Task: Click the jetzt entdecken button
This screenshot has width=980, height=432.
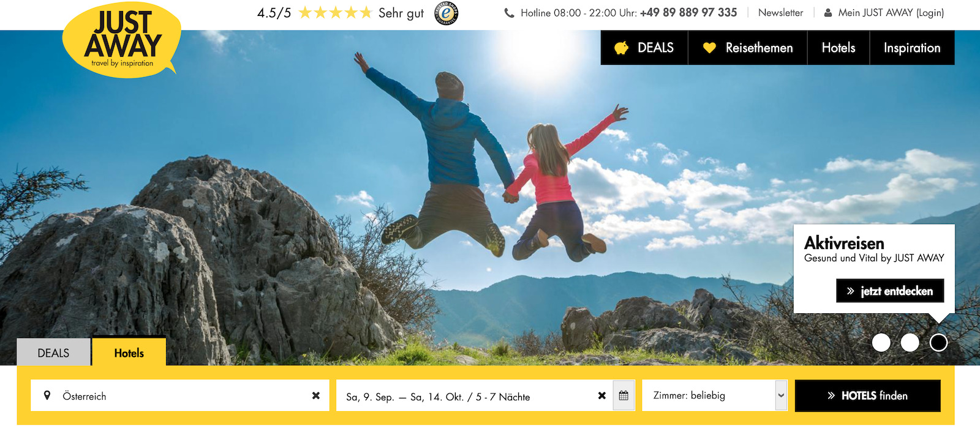Action: pyautogui.click(x=889, y=291)
